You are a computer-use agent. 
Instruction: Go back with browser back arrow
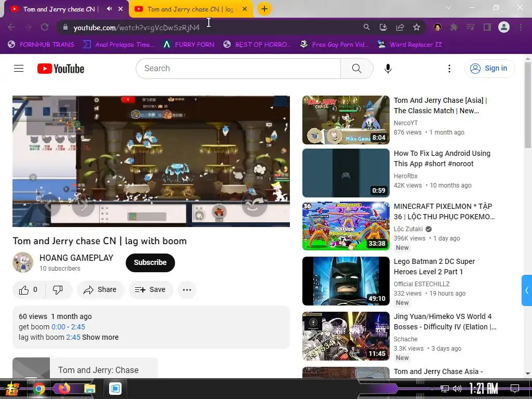[x=11, y=27]
